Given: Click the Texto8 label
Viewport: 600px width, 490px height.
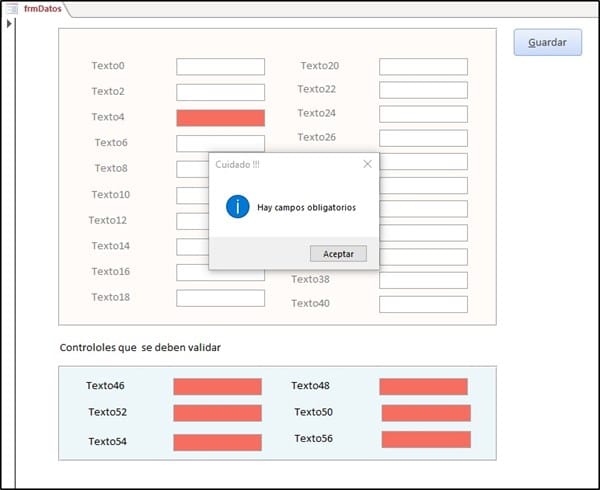Looking at the screenshot, I should tap(111, 168).
